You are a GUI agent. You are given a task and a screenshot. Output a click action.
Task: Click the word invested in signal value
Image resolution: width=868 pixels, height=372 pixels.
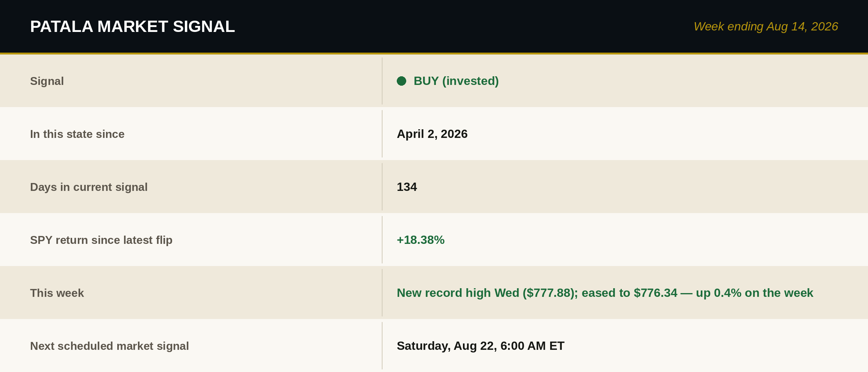tap(470, 81)
